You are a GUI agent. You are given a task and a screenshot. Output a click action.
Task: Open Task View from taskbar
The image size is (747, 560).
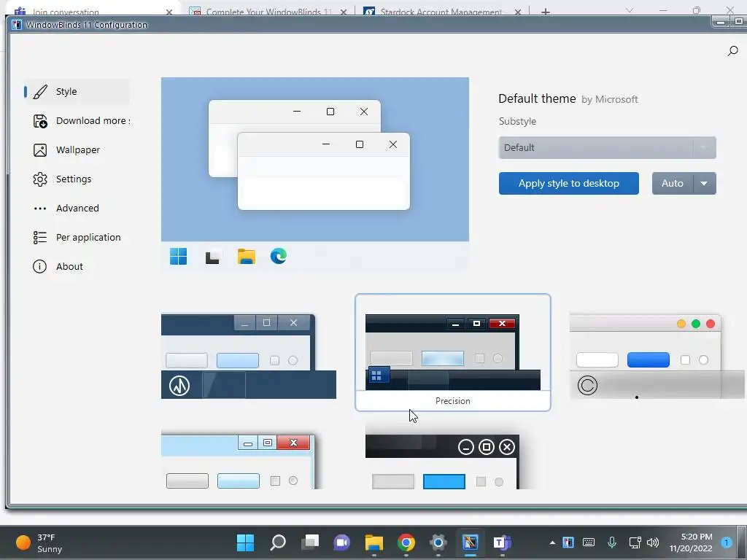pyautogui.click(x=309, y=542)
